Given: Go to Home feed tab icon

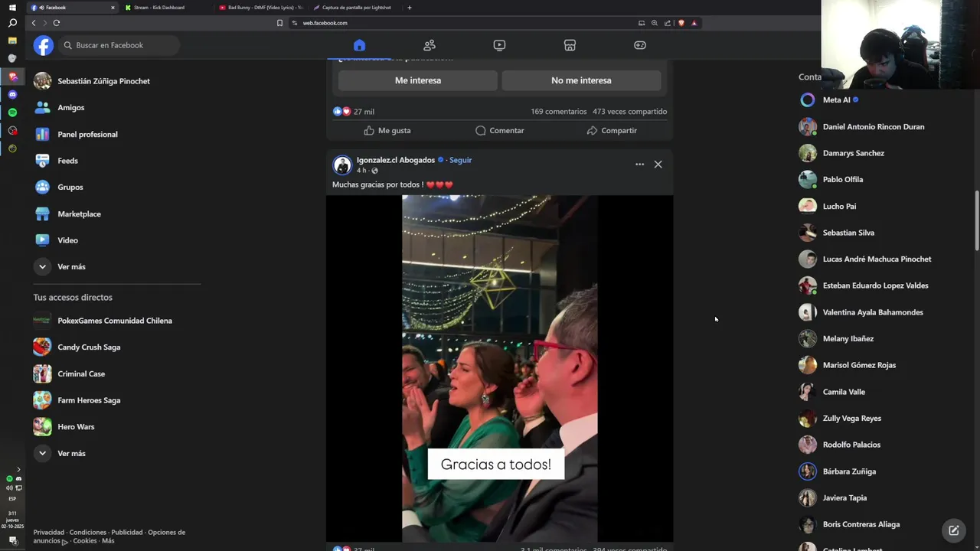Looking at the screenshot, I should point(359,45).
